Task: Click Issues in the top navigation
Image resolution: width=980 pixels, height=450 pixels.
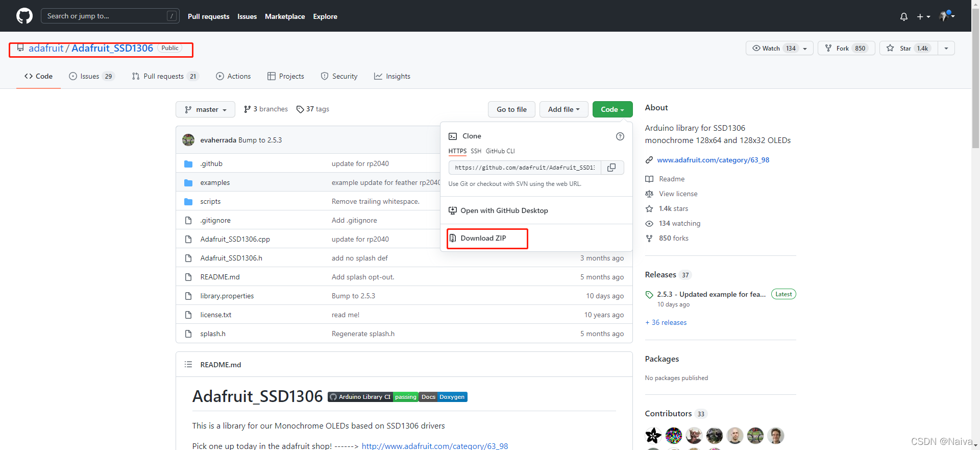Action: click(247, 16)
